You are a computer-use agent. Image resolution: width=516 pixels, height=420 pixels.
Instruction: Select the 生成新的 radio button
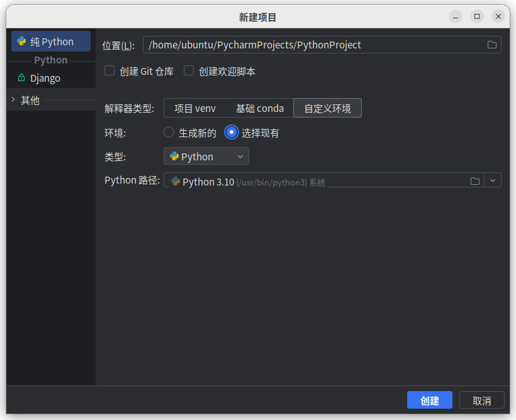coord(169,133)
